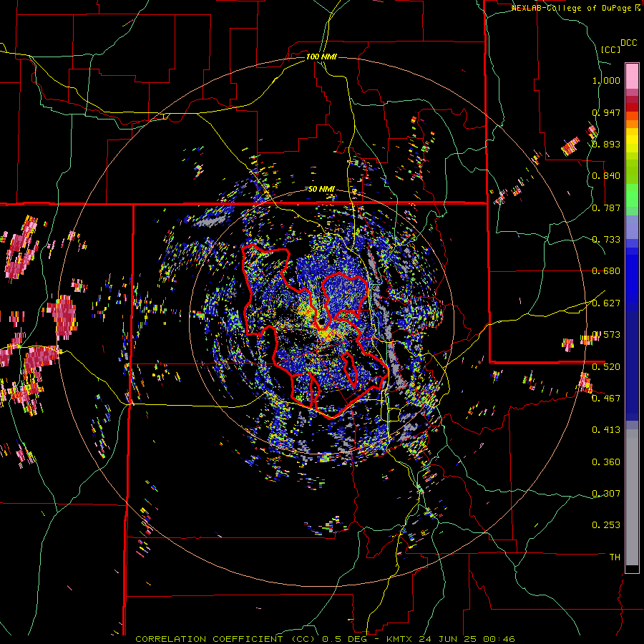Screen dimensions: 644x644
Task: Click the 1.000 scale value
Action: (x=606, y=80)
